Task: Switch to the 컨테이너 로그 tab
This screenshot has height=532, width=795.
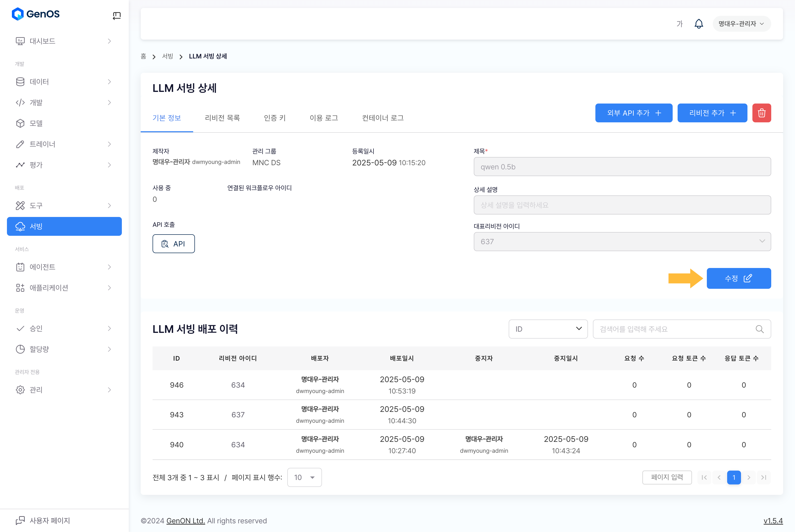Action: (x=383, y=118)
